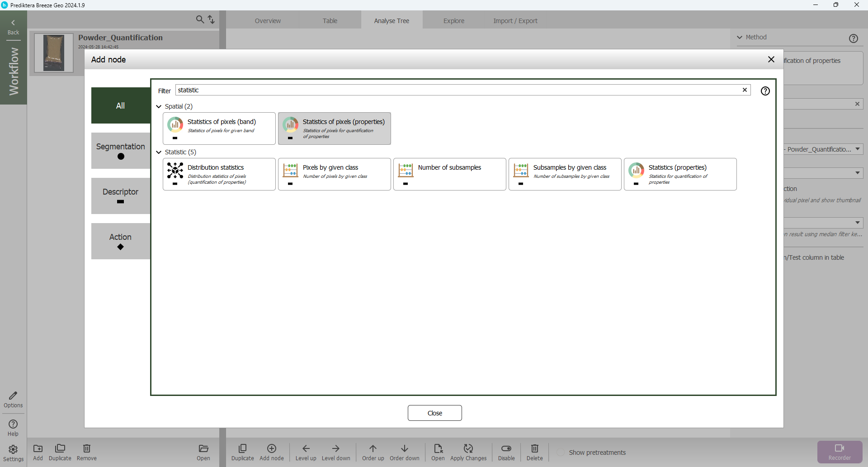
Task: Open the Powder_Quantification dropdown
Action: coord(857,149)
